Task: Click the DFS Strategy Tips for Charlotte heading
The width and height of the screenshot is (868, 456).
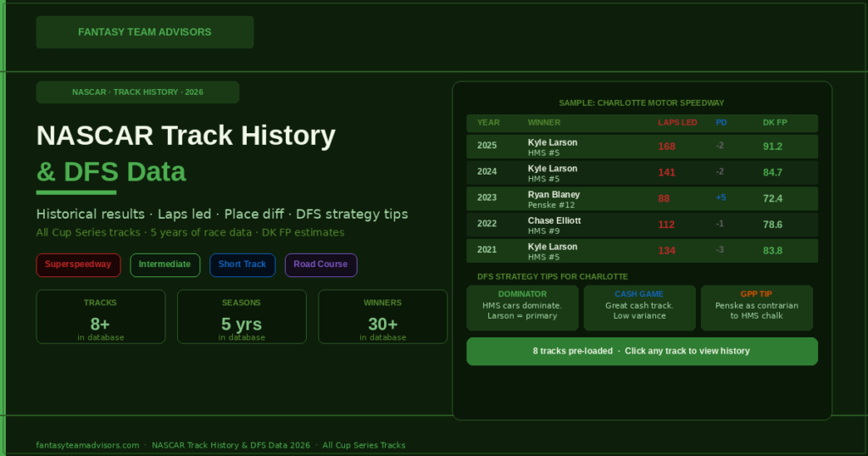Action: pyautogui.click(x=553, y=276)
